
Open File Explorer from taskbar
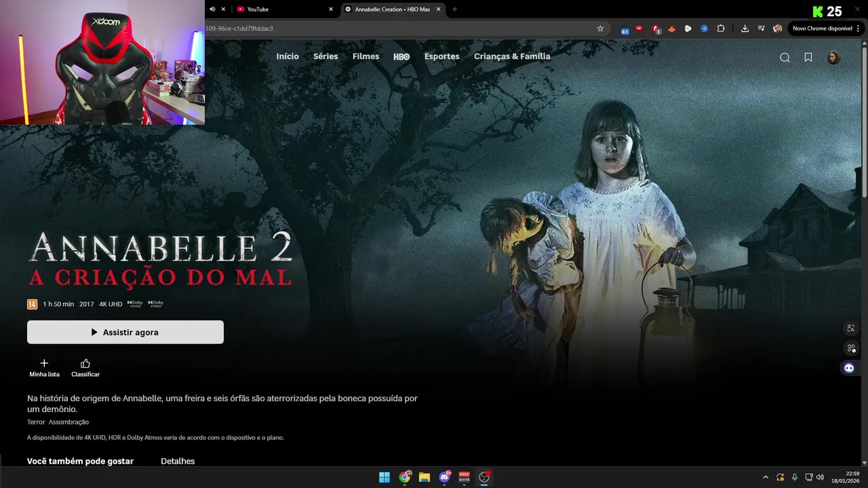[x=425, y=477]
